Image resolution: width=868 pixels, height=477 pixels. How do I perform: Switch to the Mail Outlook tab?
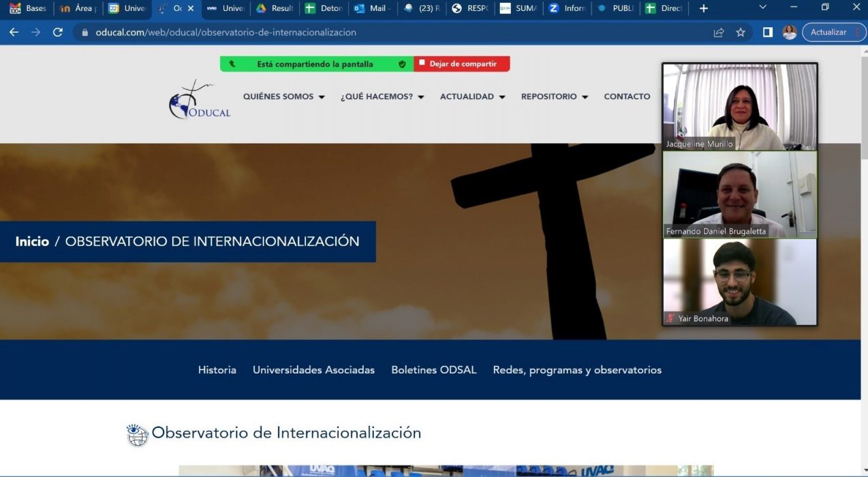(x=372, y=8)
